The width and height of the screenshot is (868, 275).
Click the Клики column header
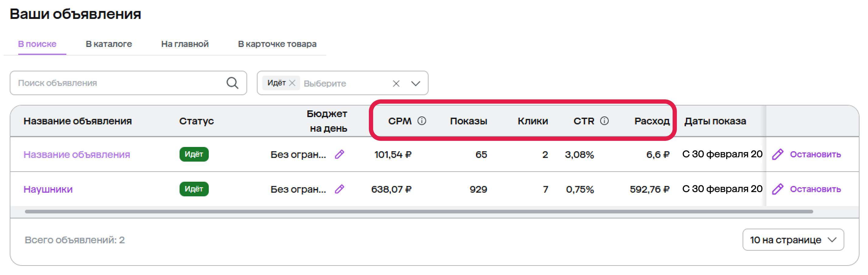coord(533,121)
